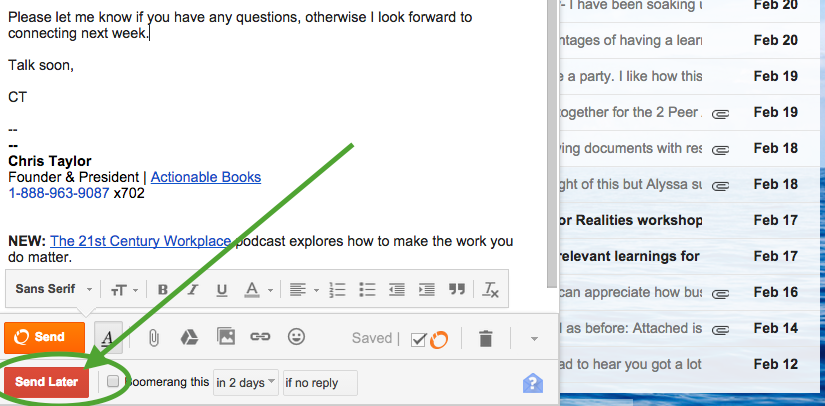Remove formatting with the Tx icon
825x406 pixels.
[490, 289]
